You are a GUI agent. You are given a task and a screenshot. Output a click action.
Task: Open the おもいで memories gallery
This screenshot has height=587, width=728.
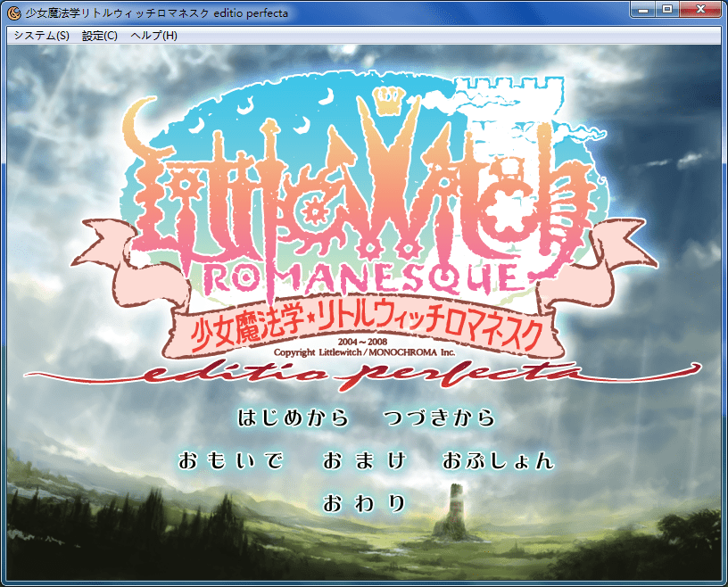point(230,461)
